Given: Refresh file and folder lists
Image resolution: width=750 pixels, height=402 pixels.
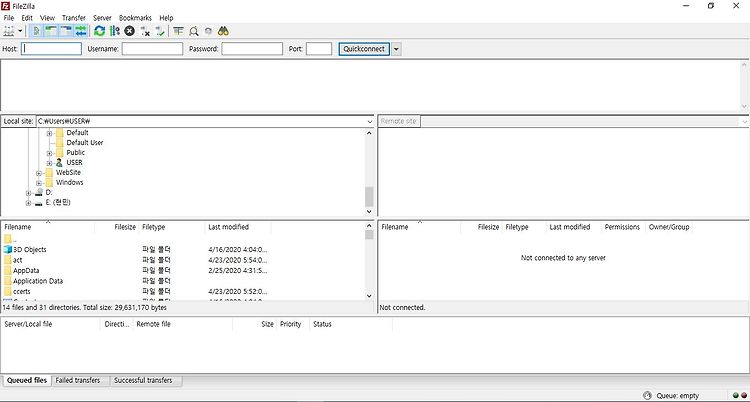Looking at the screenshot, I should pos(99,31).
